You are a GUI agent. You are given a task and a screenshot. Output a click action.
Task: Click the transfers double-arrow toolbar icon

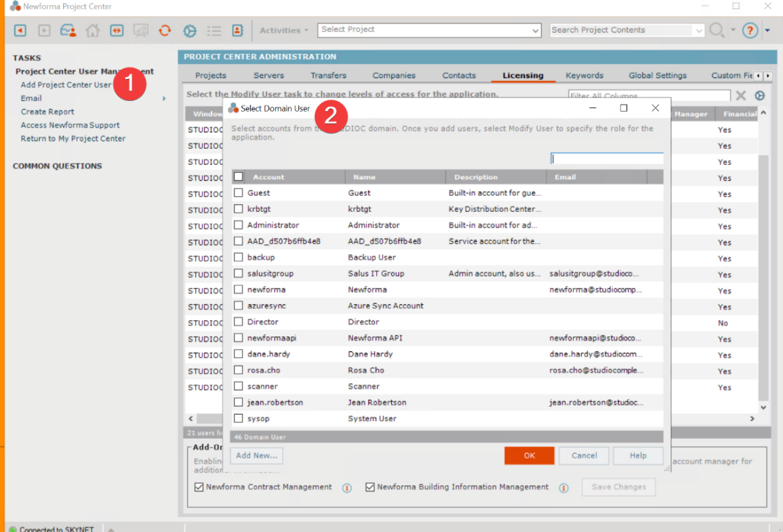118,31
